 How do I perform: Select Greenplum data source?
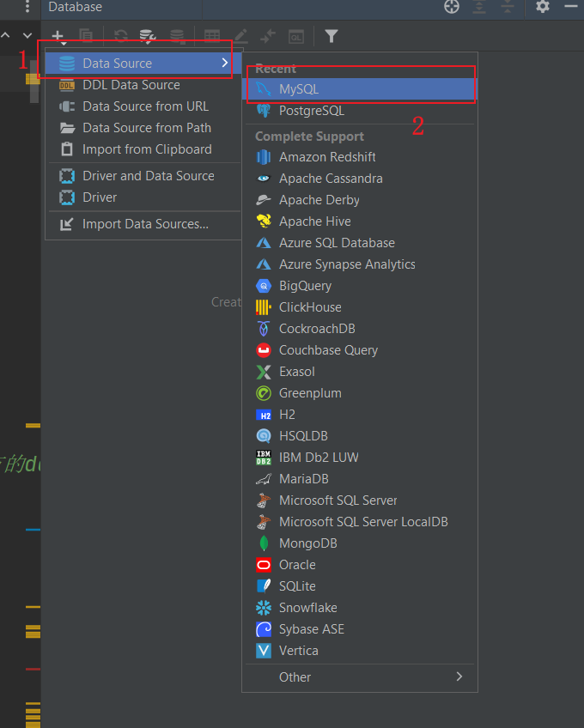click(360, 393)
